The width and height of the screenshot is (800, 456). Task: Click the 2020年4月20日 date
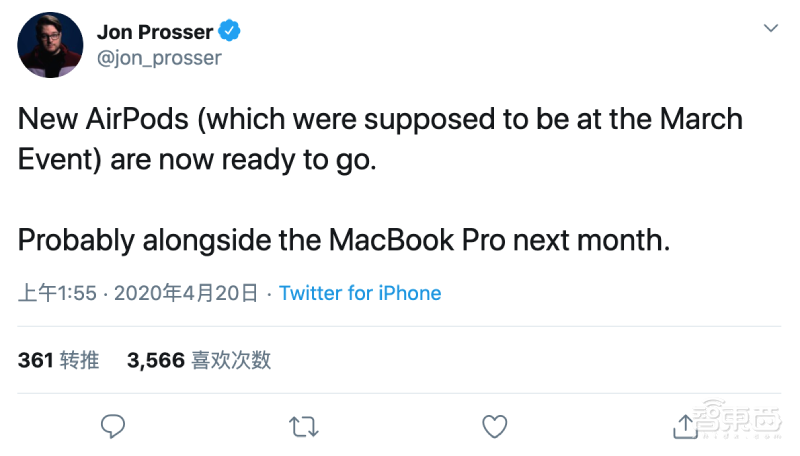pyautogui.click(x=186, y=293)
